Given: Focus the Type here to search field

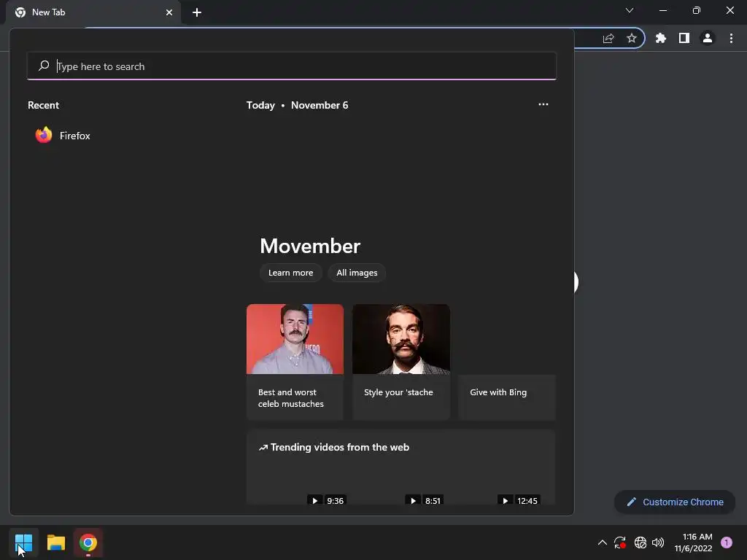Looking at the screenshot, I should coord(292,66).
